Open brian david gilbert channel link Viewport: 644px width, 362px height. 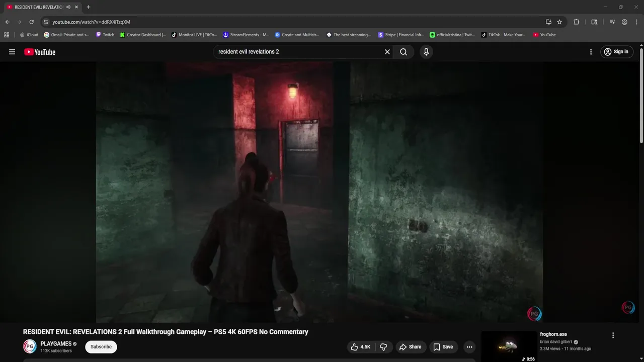pyautogui.click(x=556, y=342)
